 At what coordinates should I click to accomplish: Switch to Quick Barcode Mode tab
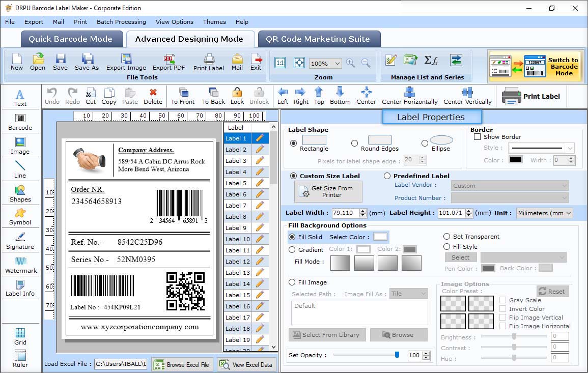pyautogui.click(x=71, y=39)
